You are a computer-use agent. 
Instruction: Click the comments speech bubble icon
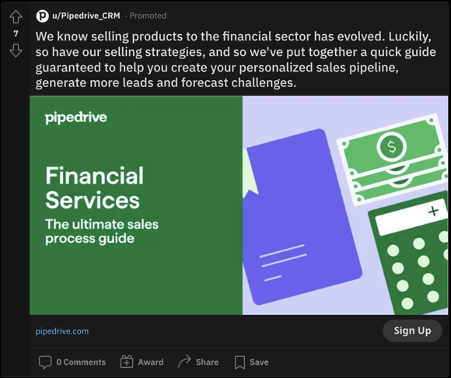[x=45, y=362]
